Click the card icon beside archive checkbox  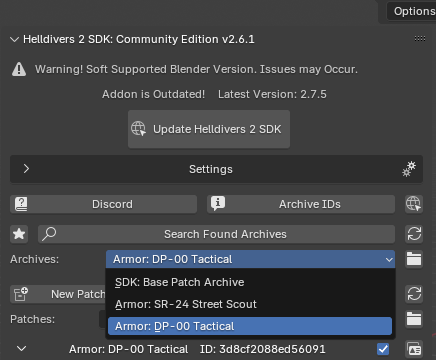click(x=414, y=349)
